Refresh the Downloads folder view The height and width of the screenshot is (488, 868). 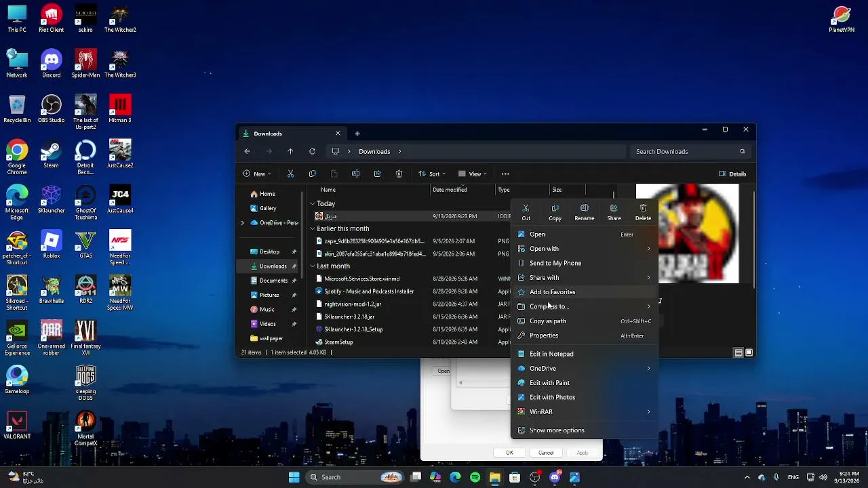pyautogui.click(x=312, y=151)
